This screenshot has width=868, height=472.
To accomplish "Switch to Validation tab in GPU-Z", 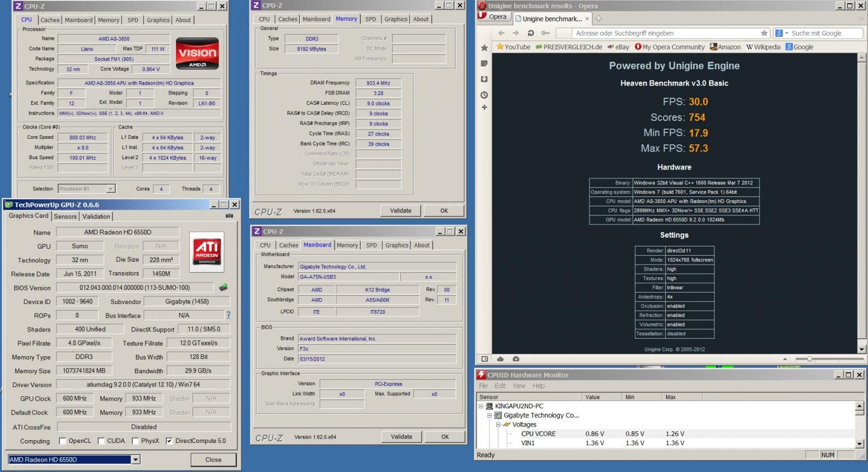I will [x=96, y=216].
